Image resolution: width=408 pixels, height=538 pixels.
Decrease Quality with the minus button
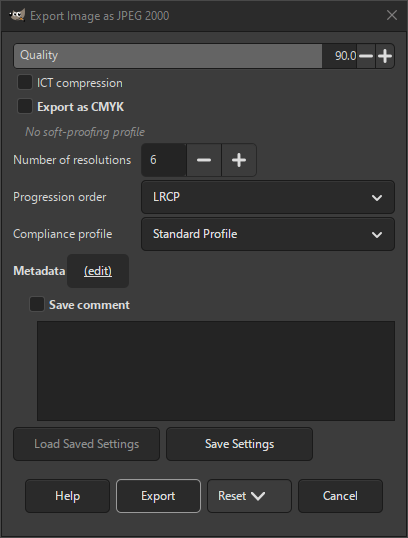tap(366, 56)
